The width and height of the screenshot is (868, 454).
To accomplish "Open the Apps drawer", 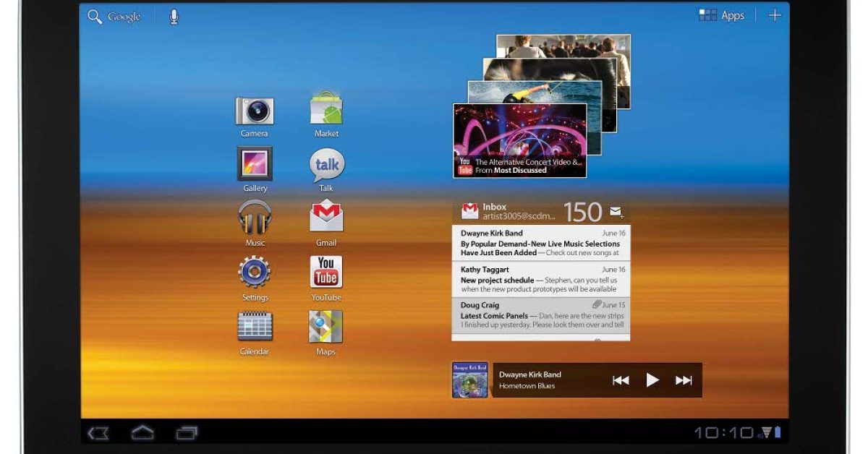I will (721, 15).
